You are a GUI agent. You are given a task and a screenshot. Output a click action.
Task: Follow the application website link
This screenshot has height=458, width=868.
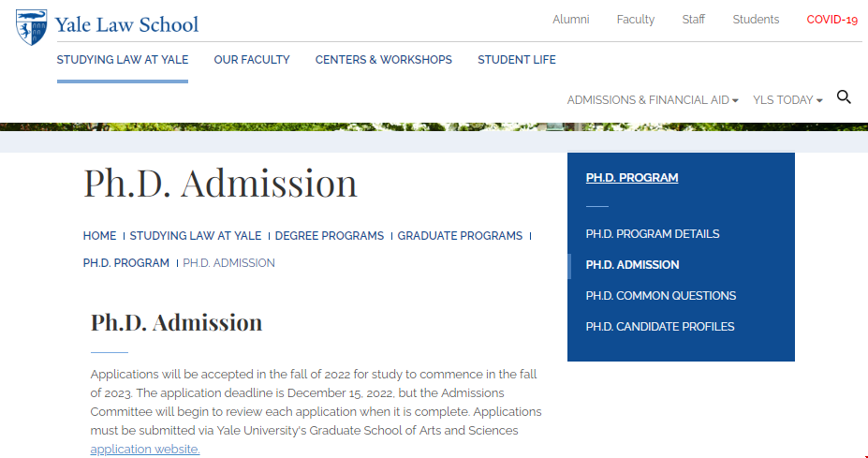pyautogui.click(x=145, y=450)
